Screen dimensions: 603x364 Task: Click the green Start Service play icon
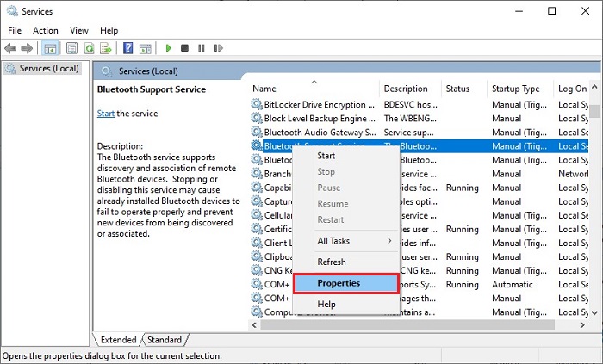coord(168,48)
